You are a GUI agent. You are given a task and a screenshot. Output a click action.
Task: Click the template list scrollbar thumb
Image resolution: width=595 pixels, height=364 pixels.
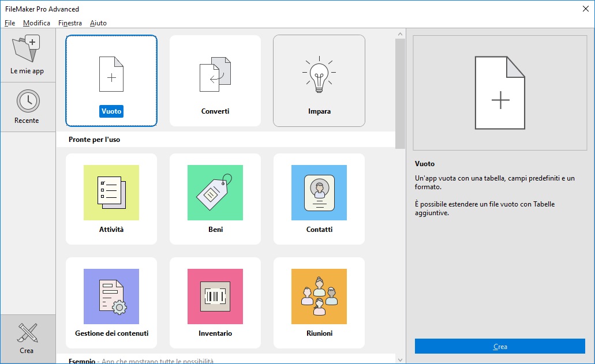401,92
